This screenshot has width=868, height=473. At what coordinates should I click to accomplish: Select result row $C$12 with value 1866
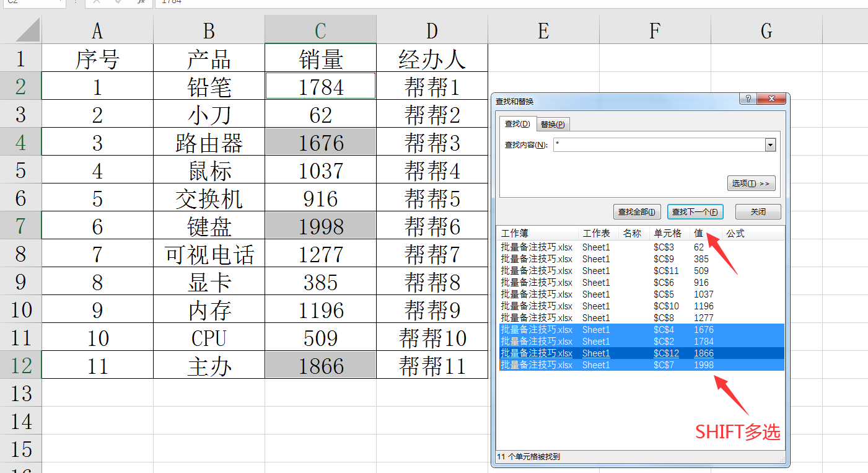click(641, 353)
